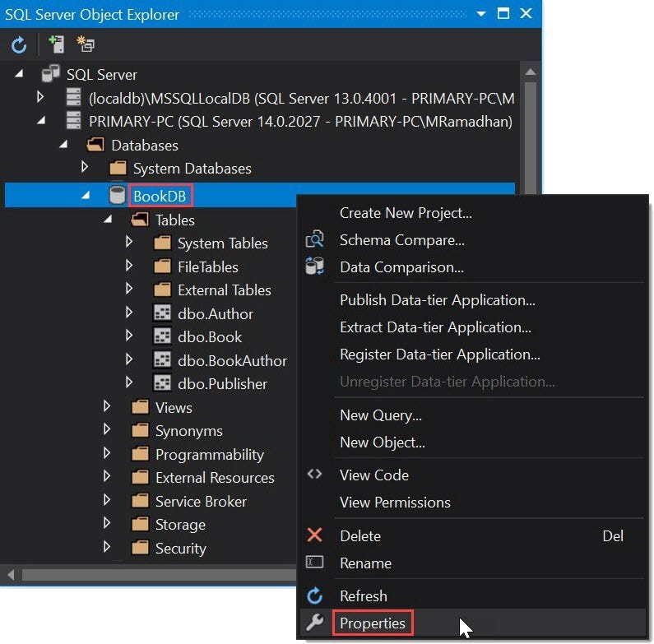Click the Data Comparison menu icon
This screenshot has width=654, height=644.
314,266
